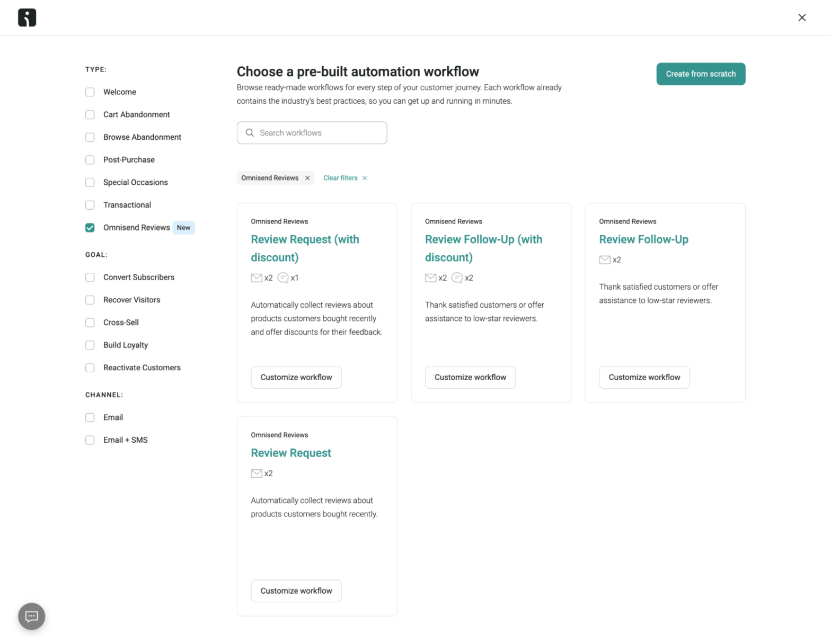Enable the Welcome type filter
This screenshot has height=644, width=831.
90,92
